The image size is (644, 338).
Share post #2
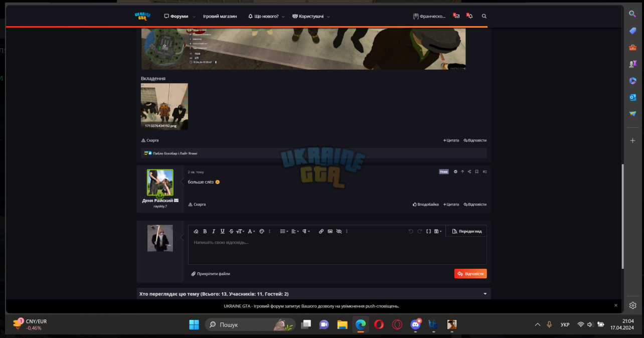pyautogui.click(x=469, y=172)
